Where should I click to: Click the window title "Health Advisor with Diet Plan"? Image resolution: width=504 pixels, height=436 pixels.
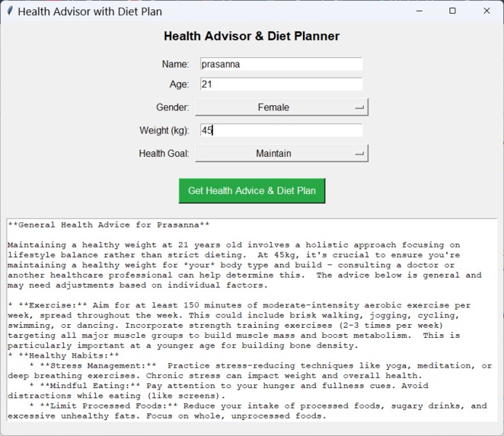click(90, 11)
